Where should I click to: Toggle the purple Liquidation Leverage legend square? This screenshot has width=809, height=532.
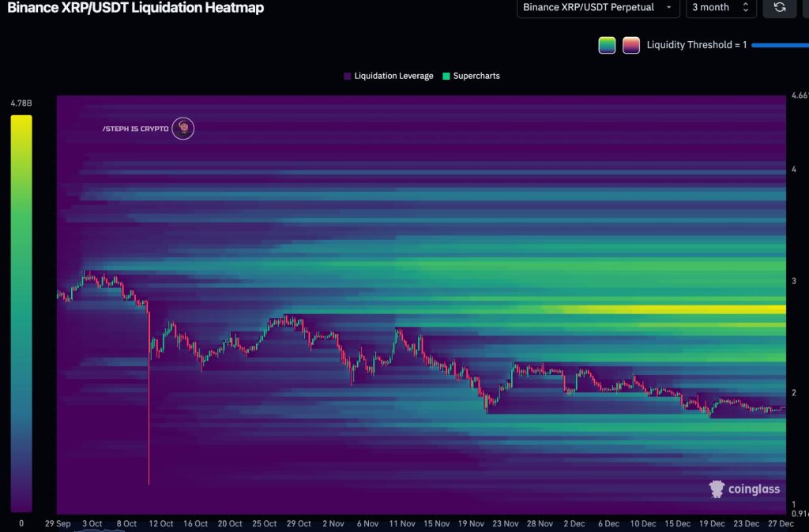[348, 76]
